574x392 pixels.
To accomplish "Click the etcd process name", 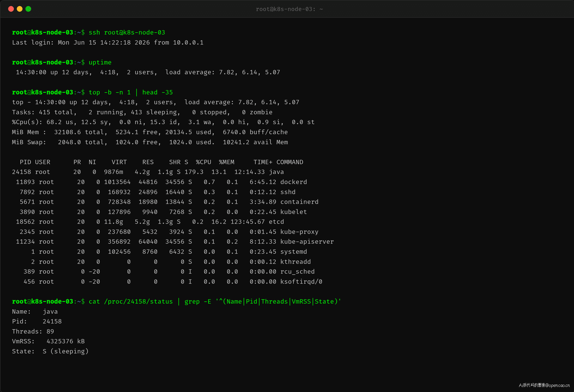I will [276, 222].
